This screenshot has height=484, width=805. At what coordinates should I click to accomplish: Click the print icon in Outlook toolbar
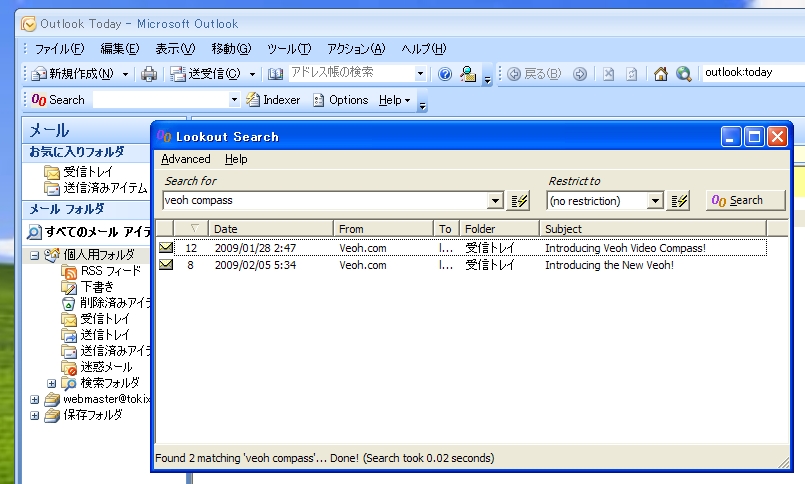(149, 74)
